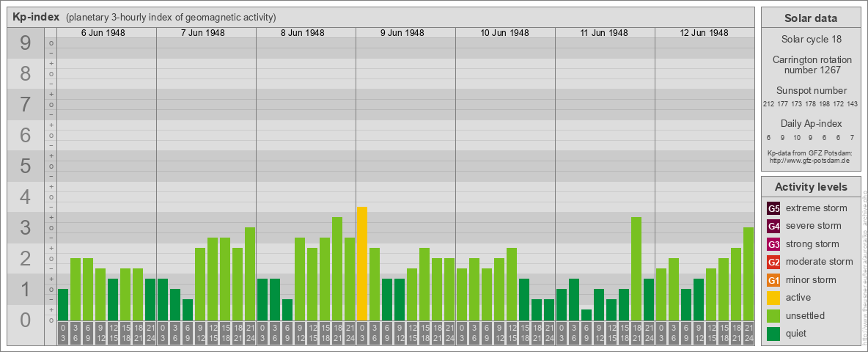868x352 pixels.
Task: Click the '9 Jun 1948' date header
Action: tap(402, 33)
